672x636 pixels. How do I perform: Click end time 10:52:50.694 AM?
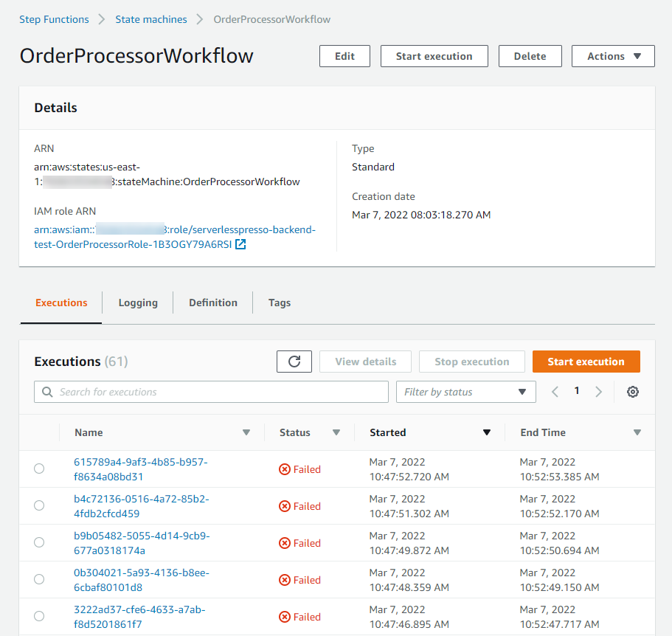560,550
